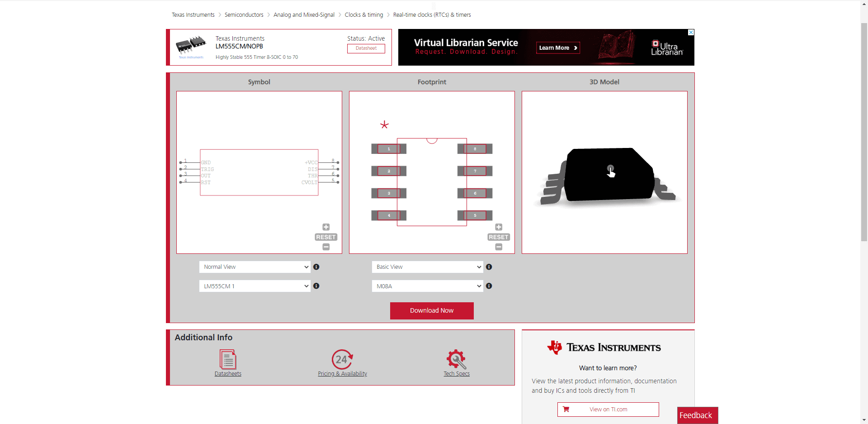Zoom out on the Symbol preview
Image resolution: width=868 pixels, height=424 pixels.
[x=326, y=247]
